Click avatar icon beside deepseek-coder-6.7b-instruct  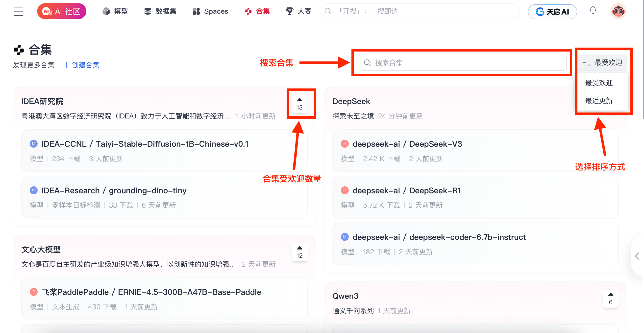point(345,237)
